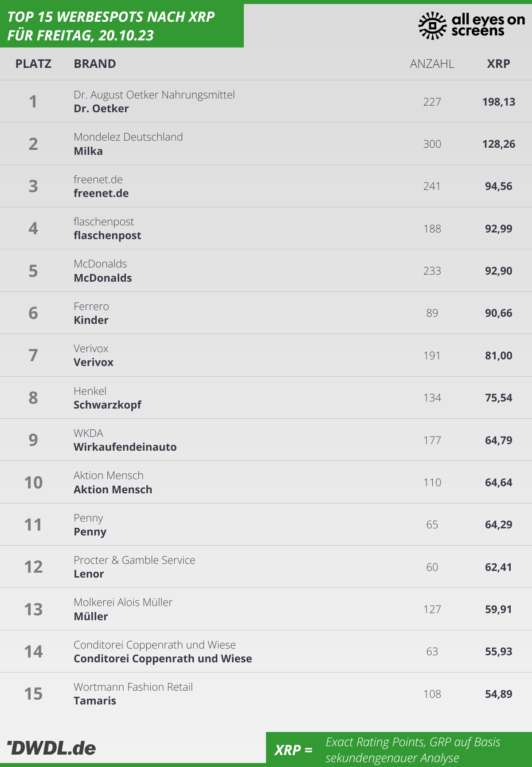Image resolution: width=532 pixels, height=767 pixels.
Task: Click the PLATZ column header
Action: pyautogui.click(x=33, y=64)
